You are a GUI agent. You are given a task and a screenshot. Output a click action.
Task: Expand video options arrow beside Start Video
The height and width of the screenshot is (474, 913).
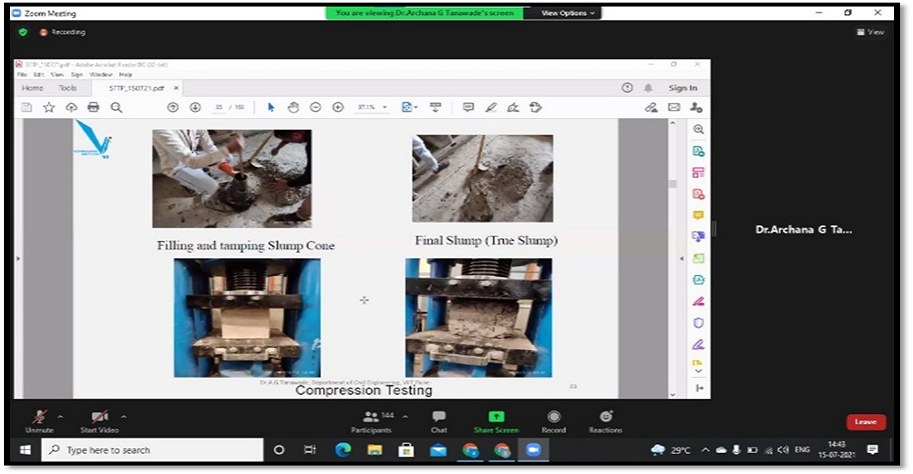[124, 416]
